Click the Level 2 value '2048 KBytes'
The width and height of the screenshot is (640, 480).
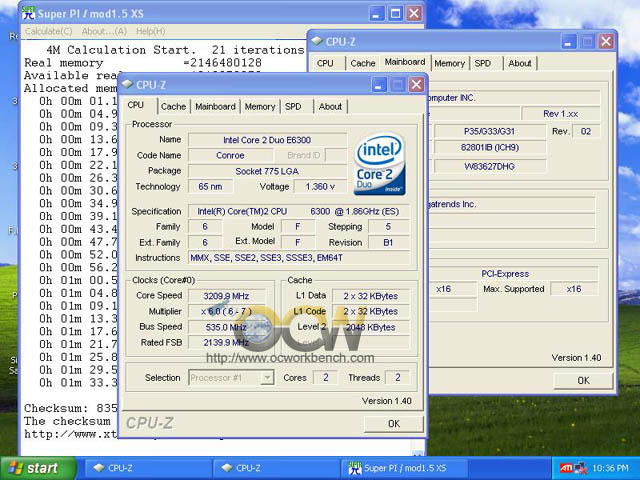point(371,327)
